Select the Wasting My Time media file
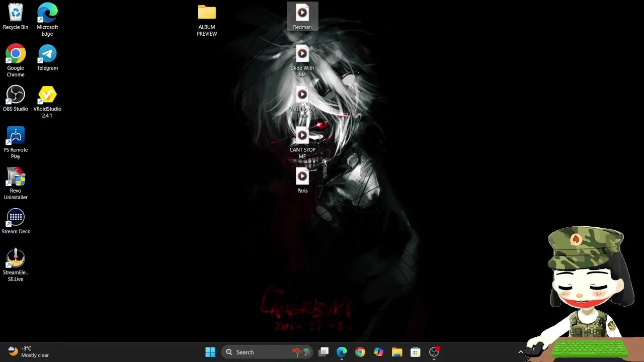644x362 pixels. (x=302, y=102)
